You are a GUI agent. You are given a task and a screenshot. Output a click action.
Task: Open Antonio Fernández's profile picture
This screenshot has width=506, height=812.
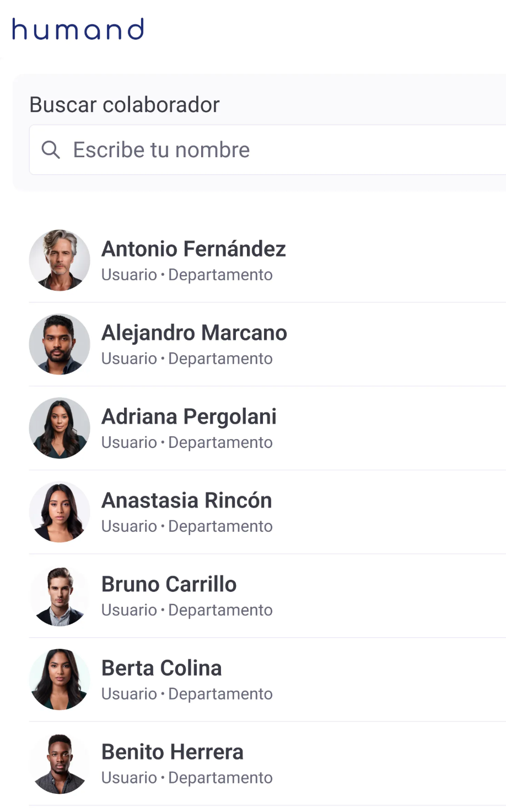pyautogui.click(x=60, y=260)
